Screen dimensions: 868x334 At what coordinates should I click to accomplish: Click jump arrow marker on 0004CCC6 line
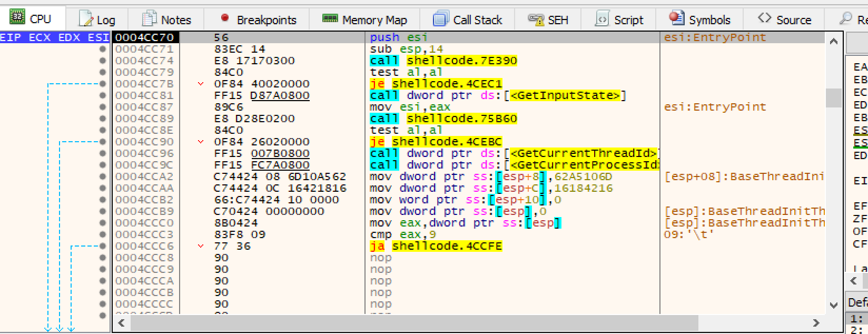click(200, 246)
